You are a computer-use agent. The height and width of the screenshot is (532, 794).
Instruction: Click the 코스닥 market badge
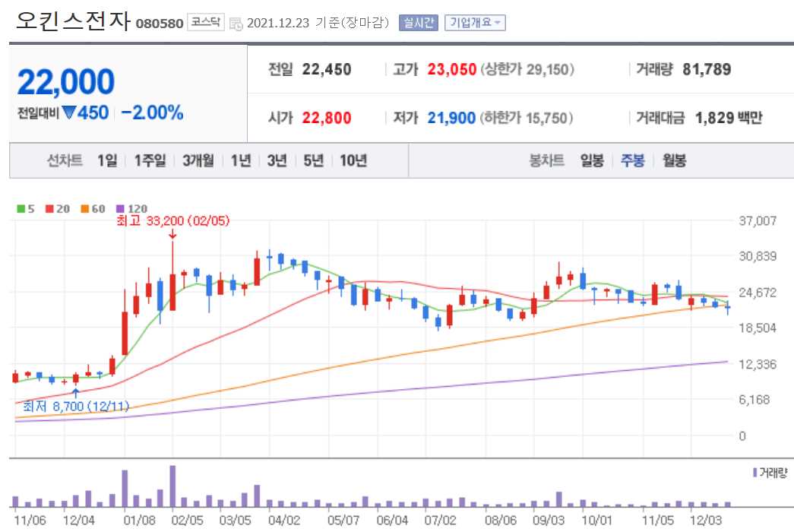(x=207, y=23)
